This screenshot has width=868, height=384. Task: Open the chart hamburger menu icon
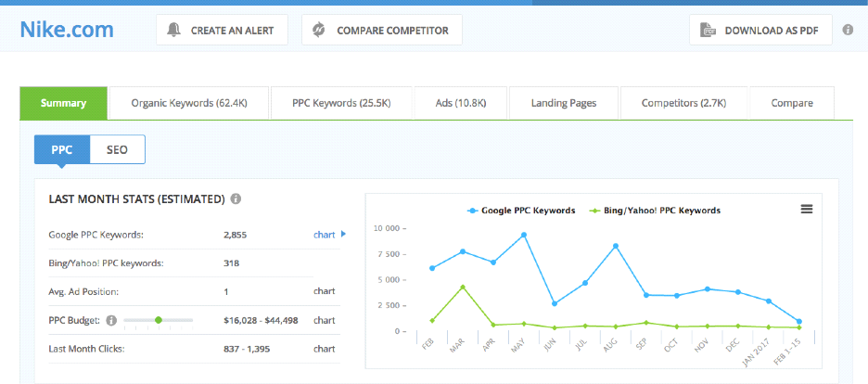tap(807, 209)
